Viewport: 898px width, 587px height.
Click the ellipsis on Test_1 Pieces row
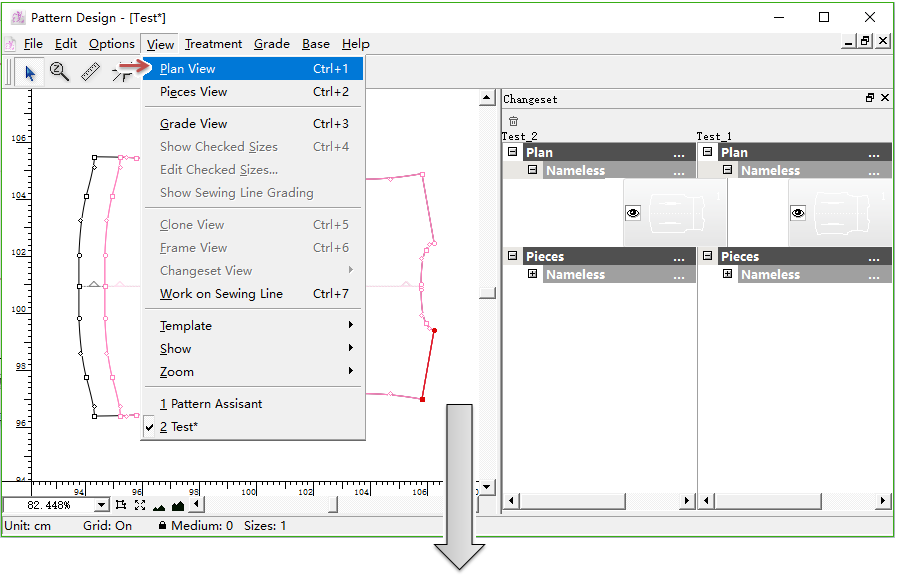point(874,257)
